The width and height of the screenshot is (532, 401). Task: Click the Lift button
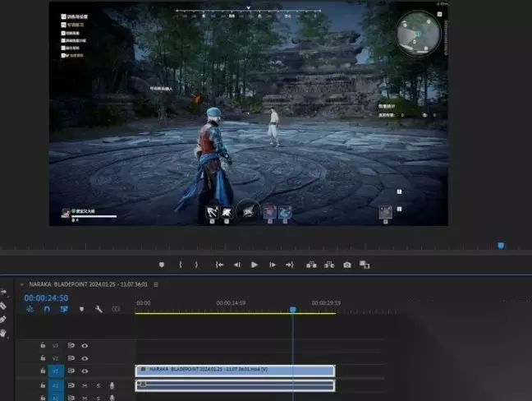coord(311,265)
